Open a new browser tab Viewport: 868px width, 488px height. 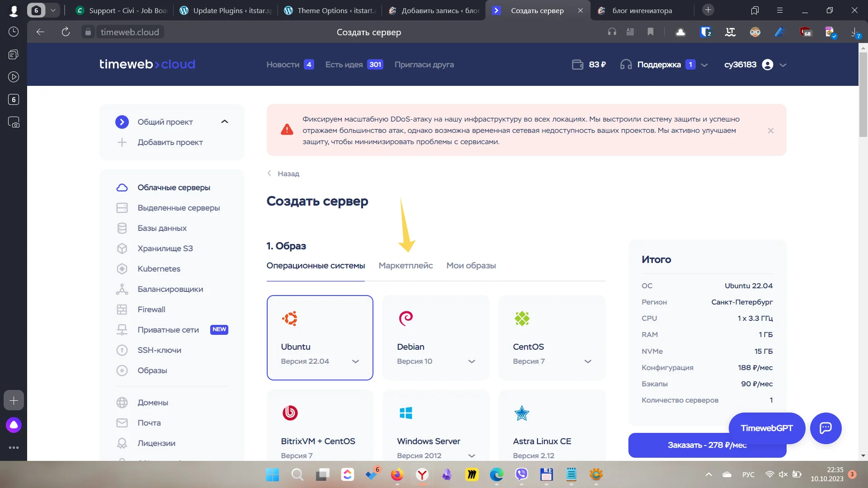coord(708,10)
